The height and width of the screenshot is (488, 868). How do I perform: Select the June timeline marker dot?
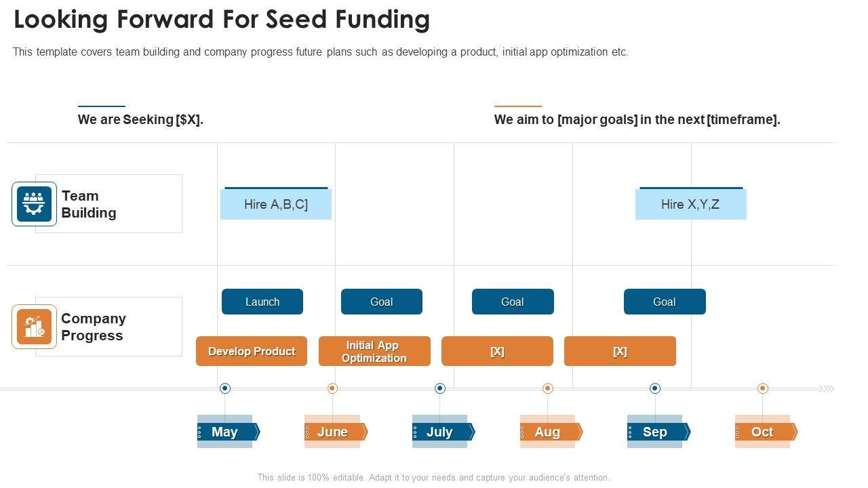click(332, 388)
